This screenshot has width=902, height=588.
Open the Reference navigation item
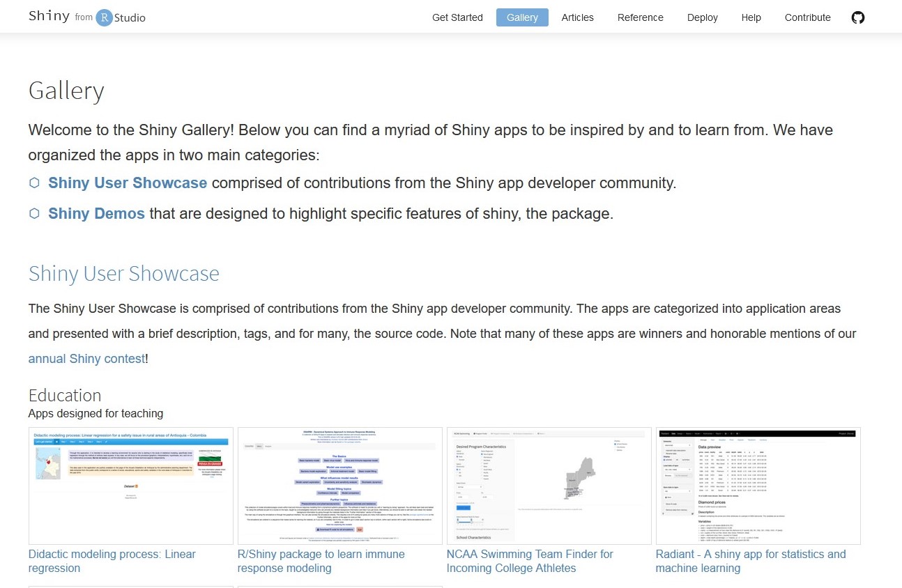pos(639,17)
